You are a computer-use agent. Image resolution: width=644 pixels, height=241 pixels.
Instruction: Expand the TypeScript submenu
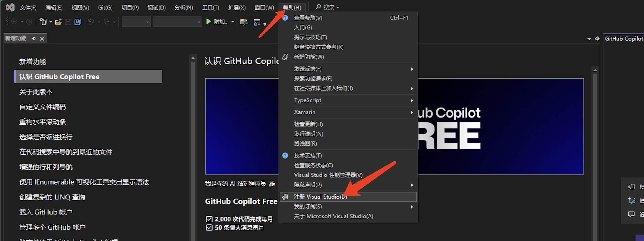pyautogui.click(x=412, y=100)
